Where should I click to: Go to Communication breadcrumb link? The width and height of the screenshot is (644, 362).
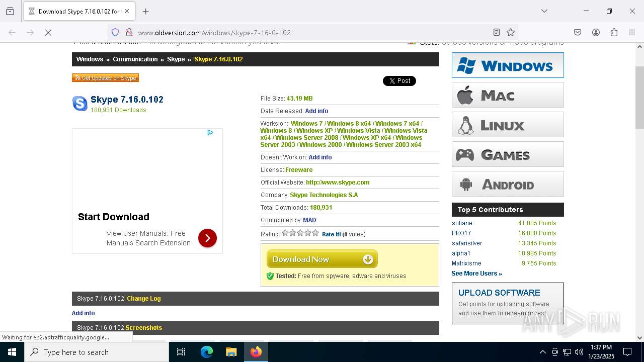tap(135, 59)
